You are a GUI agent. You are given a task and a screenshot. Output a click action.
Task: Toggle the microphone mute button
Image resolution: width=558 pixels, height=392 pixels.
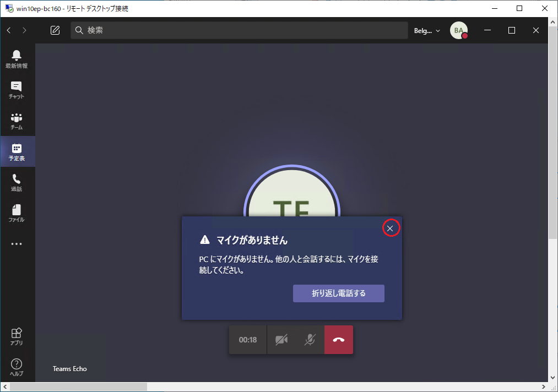pyautogui.click(x=310, y=340)
